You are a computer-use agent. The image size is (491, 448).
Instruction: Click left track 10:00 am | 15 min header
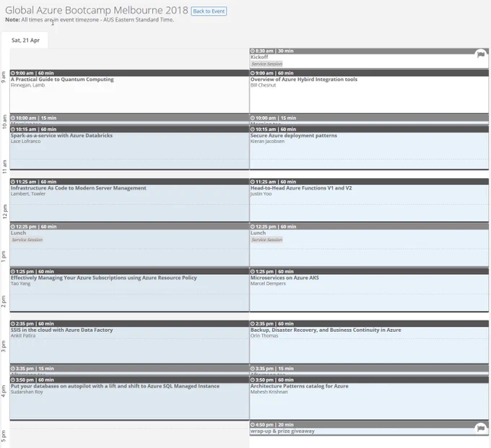pos(129,118)
